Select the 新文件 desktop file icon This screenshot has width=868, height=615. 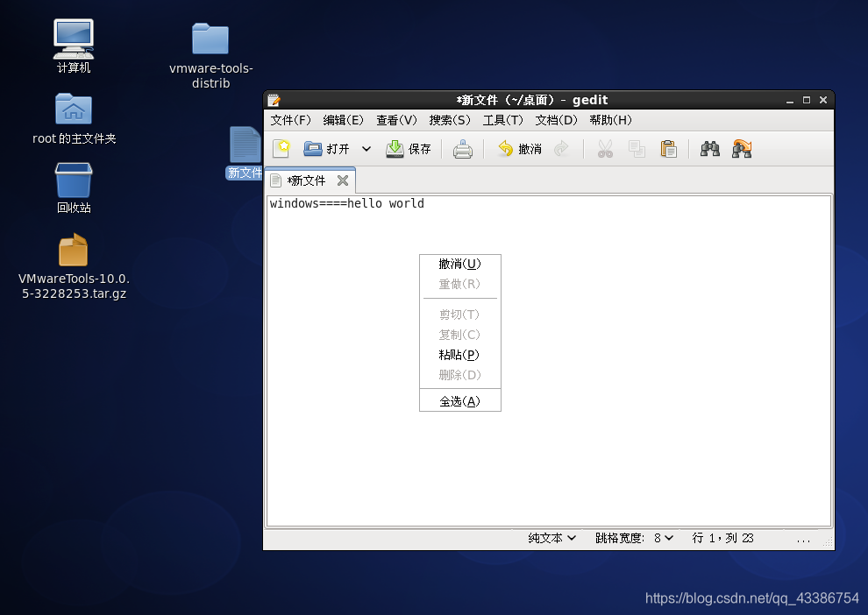(245, 153)
